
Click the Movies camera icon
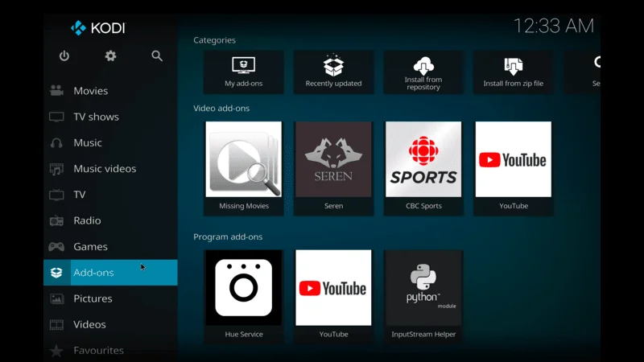56,91
